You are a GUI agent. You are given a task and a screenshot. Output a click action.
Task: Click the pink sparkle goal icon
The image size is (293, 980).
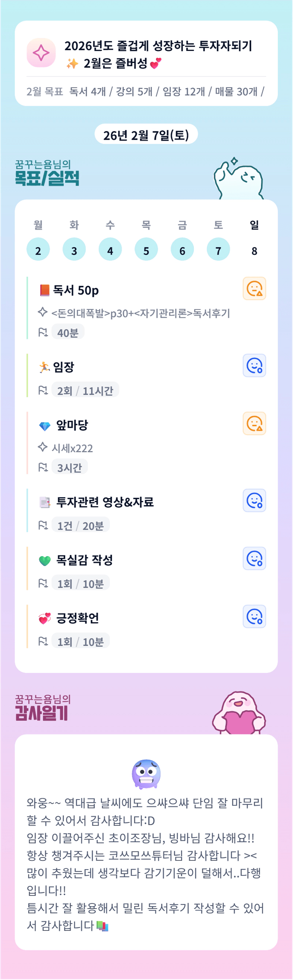pyautogui.click(x=41, y=53)
